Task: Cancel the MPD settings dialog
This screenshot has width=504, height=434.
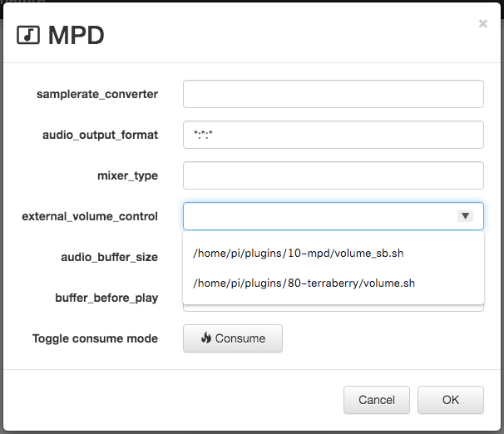Action: pos(377,400)
